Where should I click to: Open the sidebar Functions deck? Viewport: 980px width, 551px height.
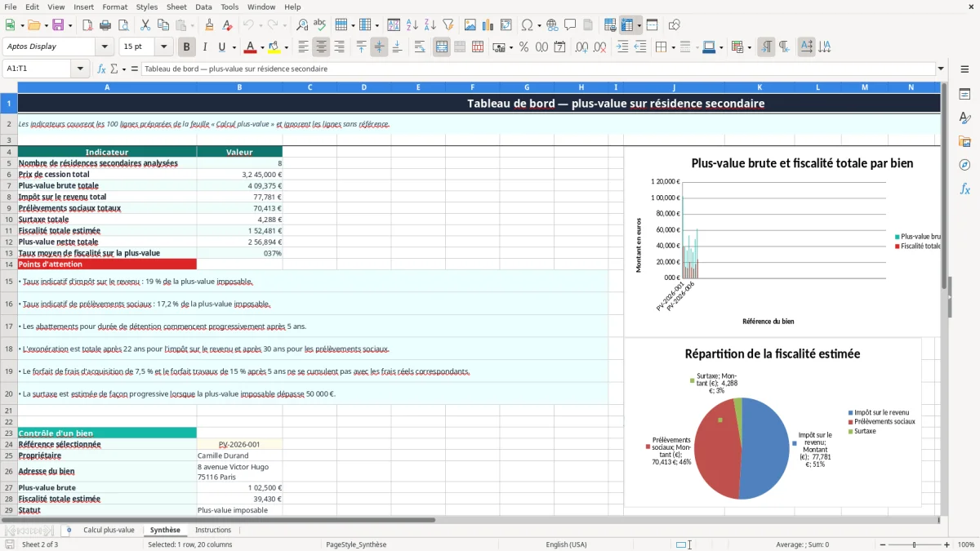[964, 189]
